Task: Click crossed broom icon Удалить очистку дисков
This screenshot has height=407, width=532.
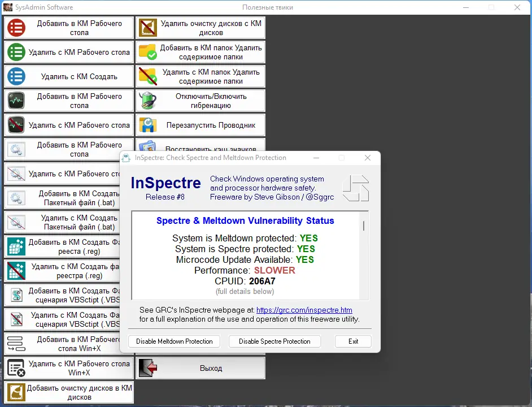Action: 148,28
